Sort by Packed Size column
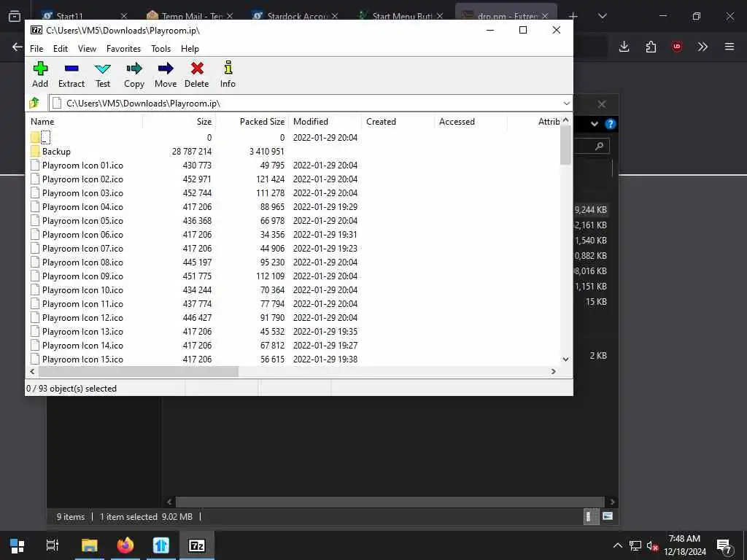This screenshot has width=747, height=560. [252, 122]
